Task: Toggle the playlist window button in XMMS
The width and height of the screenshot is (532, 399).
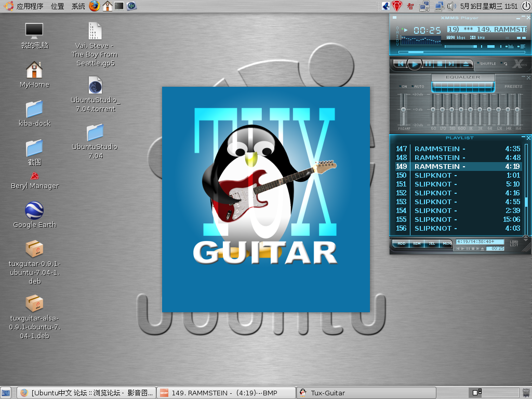Action: click(521, 46)
